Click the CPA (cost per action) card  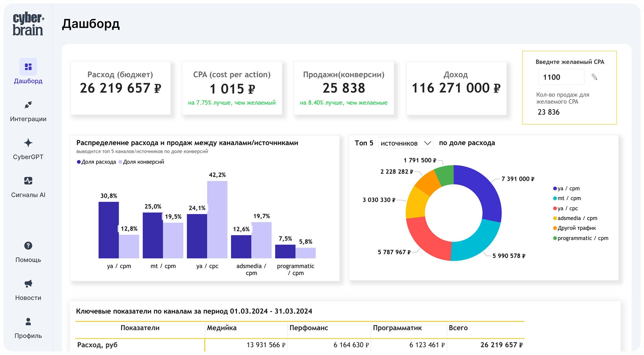tap(232, 88)
